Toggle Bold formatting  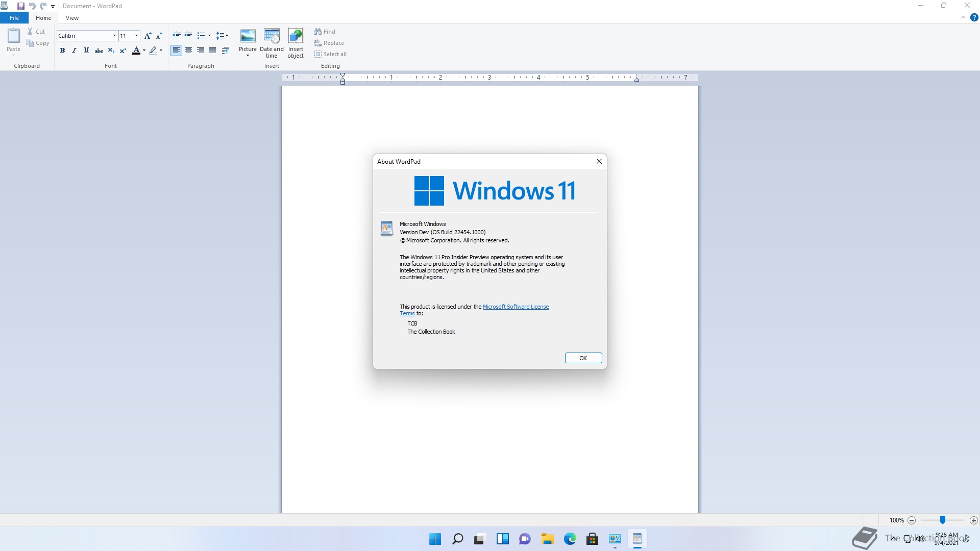point(62,51)
